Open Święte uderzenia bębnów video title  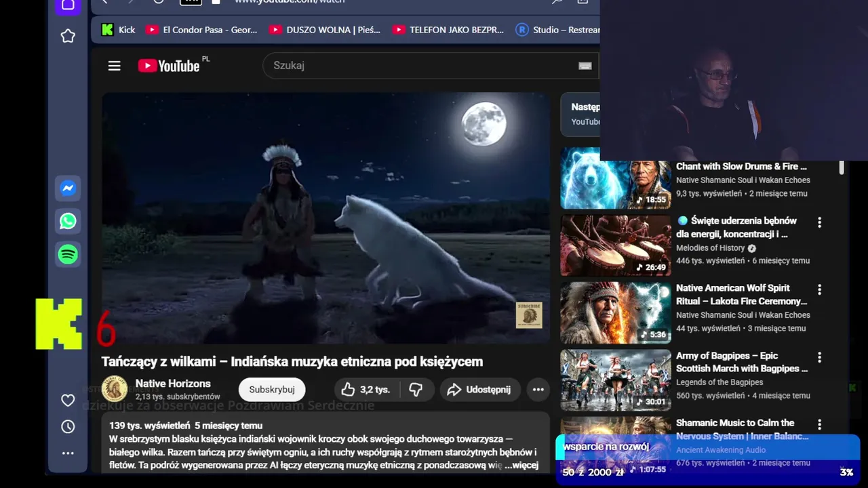[x=736, y=228]
